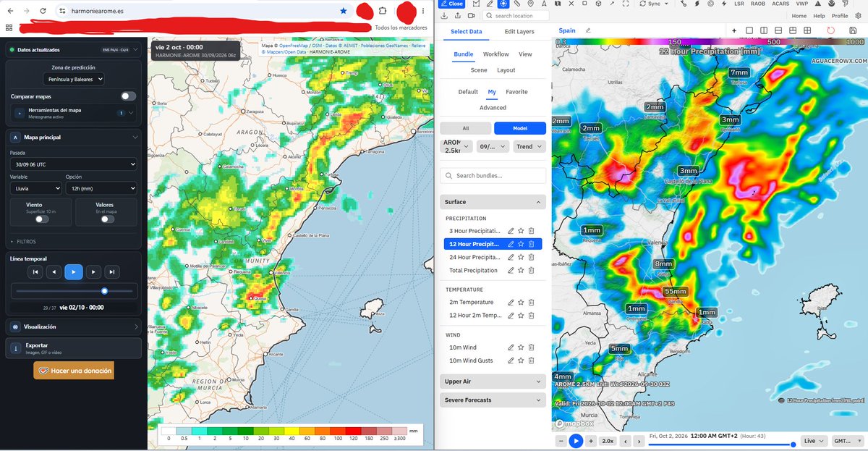Viewport: 868px width, 451px height.
Task: Add a panel with the plus icon
Action: pos(734,30)
